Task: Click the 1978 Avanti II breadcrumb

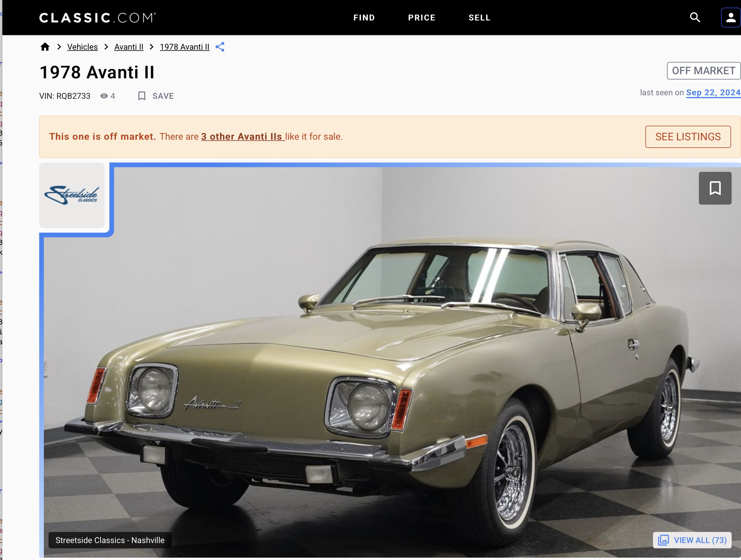Action: click(184, 47)
